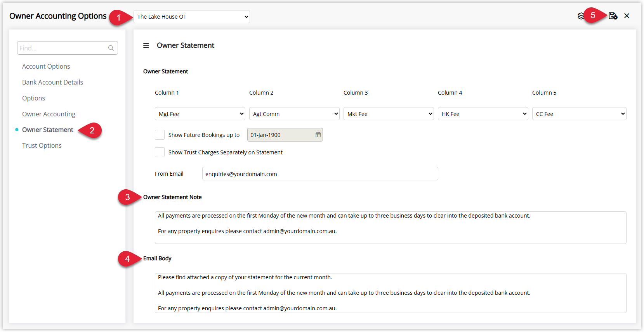Click the From Email input field

pos(320,174)
